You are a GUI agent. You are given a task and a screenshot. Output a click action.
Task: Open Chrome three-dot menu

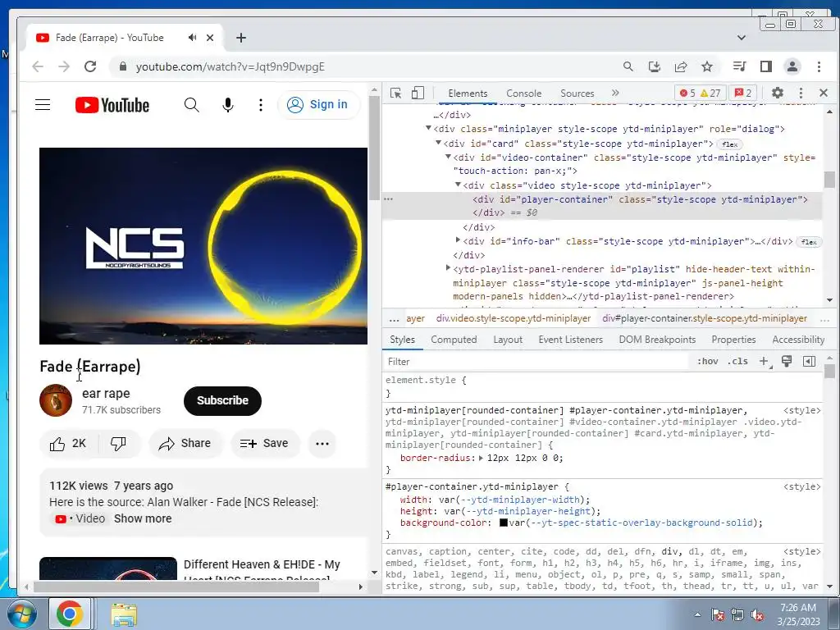(819, 66)
